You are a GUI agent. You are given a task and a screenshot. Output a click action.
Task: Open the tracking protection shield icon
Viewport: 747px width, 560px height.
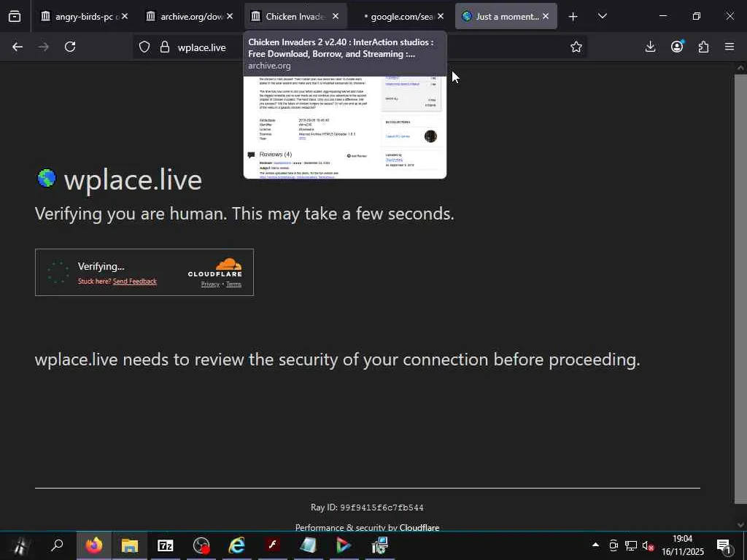pyautogui.click(x=144, y=47)
